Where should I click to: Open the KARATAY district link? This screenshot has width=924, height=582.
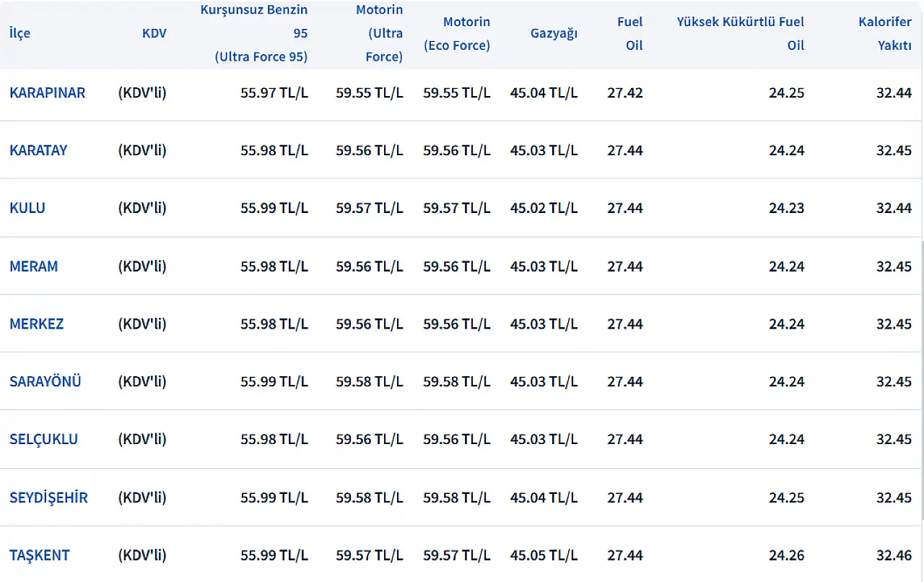point(38,150)
